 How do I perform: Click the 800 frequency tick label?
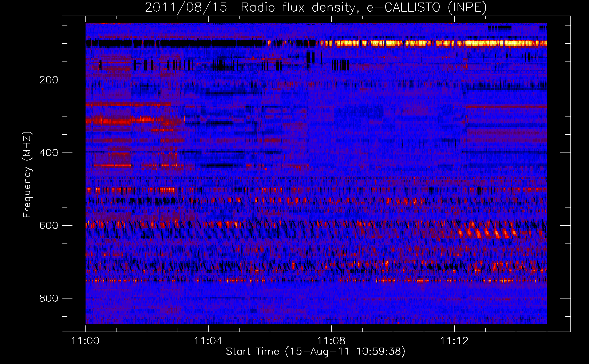[x=49, y=298]
